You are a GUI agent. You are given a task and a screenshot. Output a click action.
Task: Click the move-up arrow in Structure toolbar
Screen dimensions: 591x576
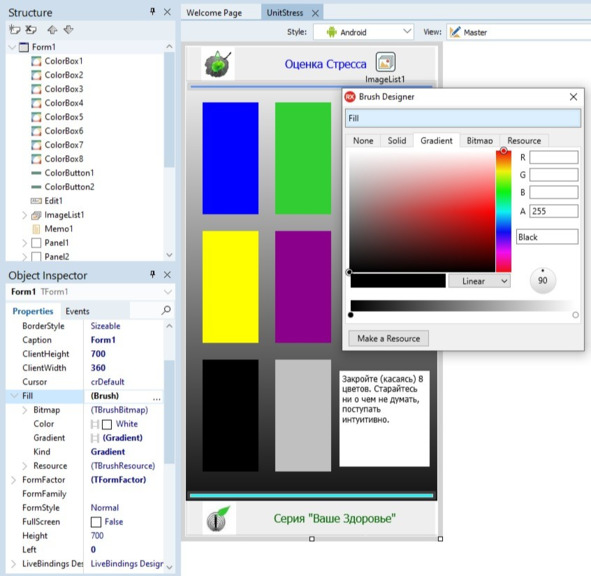click(52, 29)
